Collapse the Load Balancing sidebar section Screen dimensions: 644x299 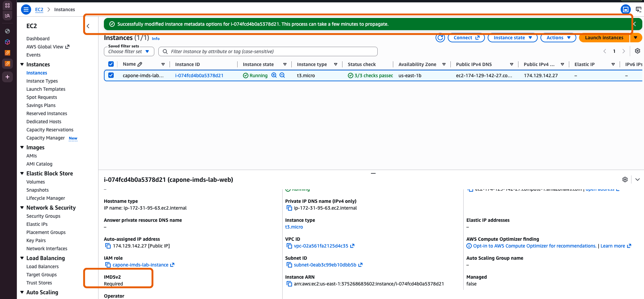click(x=22, y=258)
